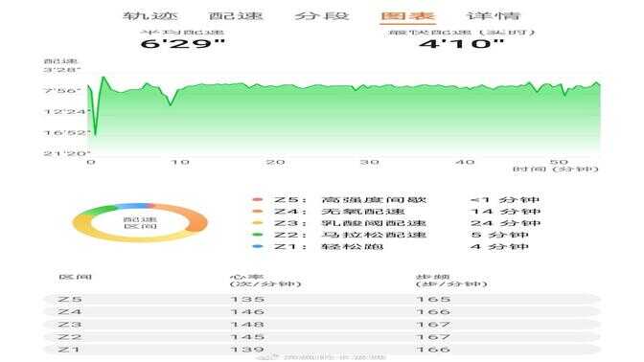Click the Z3 row label in the table
This screenshot has width=644, height=362.
click(69, 325)
